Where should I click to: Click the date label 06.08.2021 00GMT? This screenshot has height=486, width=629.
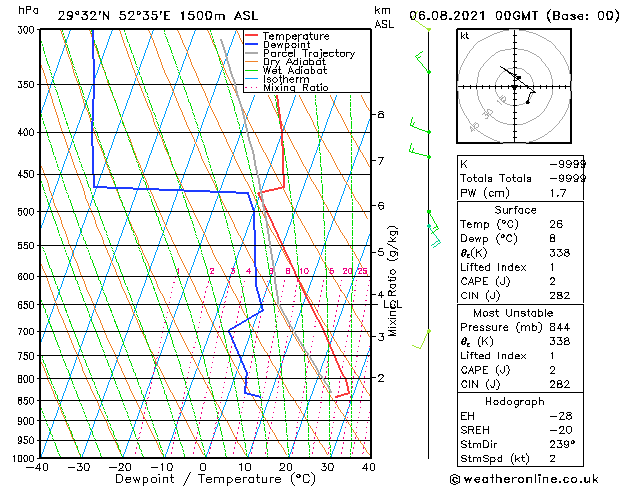pos(473,16)
